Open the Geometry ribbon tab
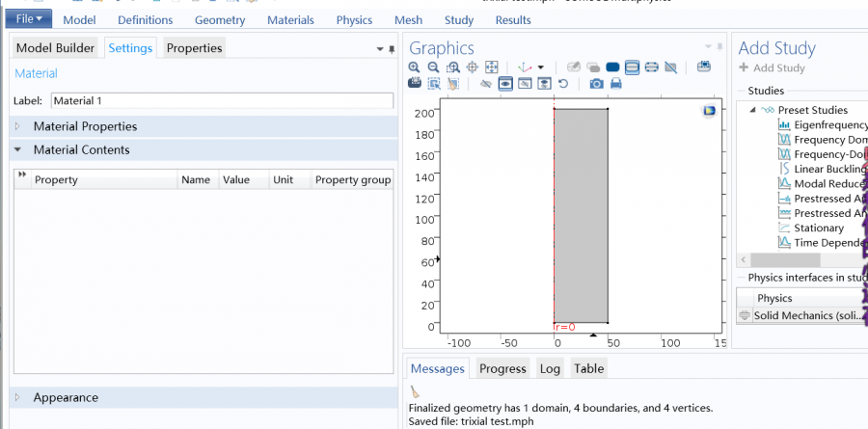Viewport: 868px width, 429px height. 219,20
